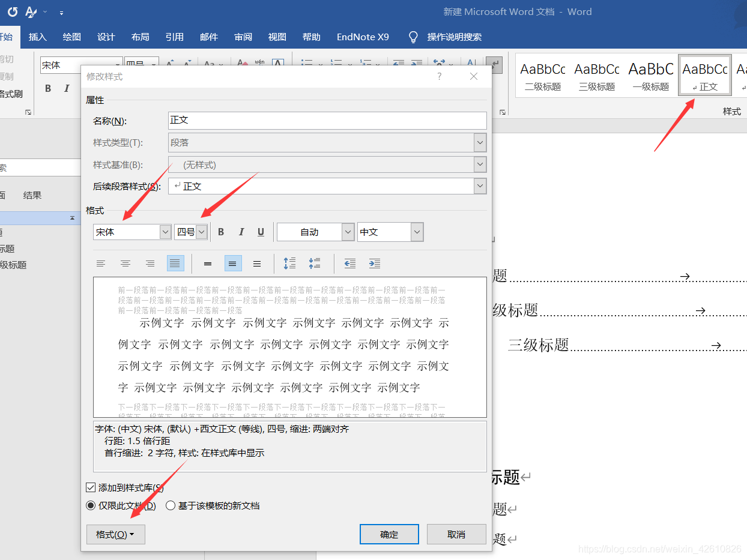Screen dimensions: 747x560
Task: Open 样式基准 dropdown
Action: pyautogui.click(x=480, y=164)
